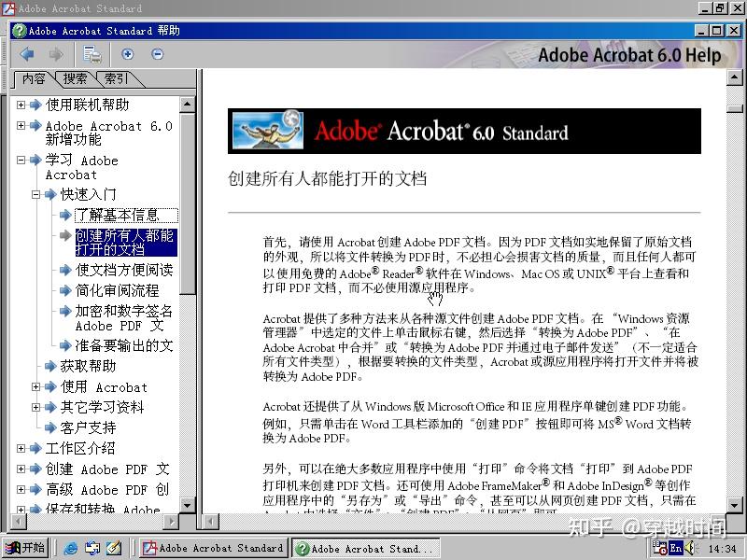Click volume speaker icon in tray
The width and height of the screenshot is (747, 560).
[x=690, y=548]
